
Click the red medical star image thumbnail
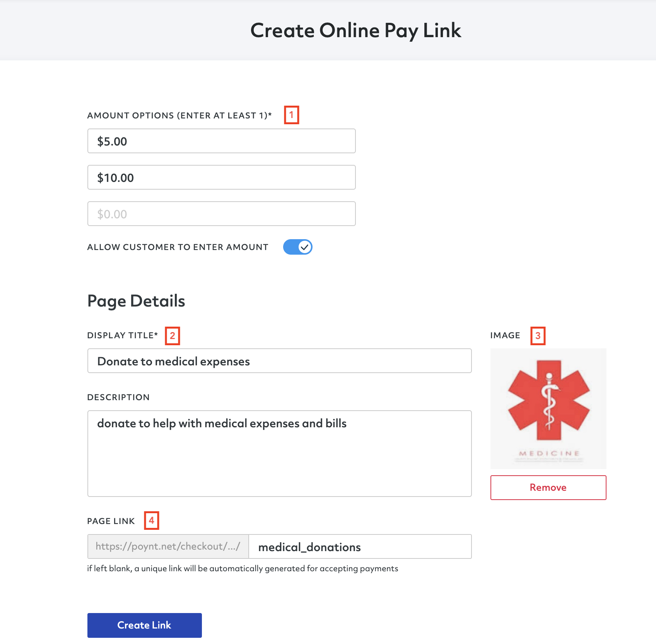(x=548, y=409)
